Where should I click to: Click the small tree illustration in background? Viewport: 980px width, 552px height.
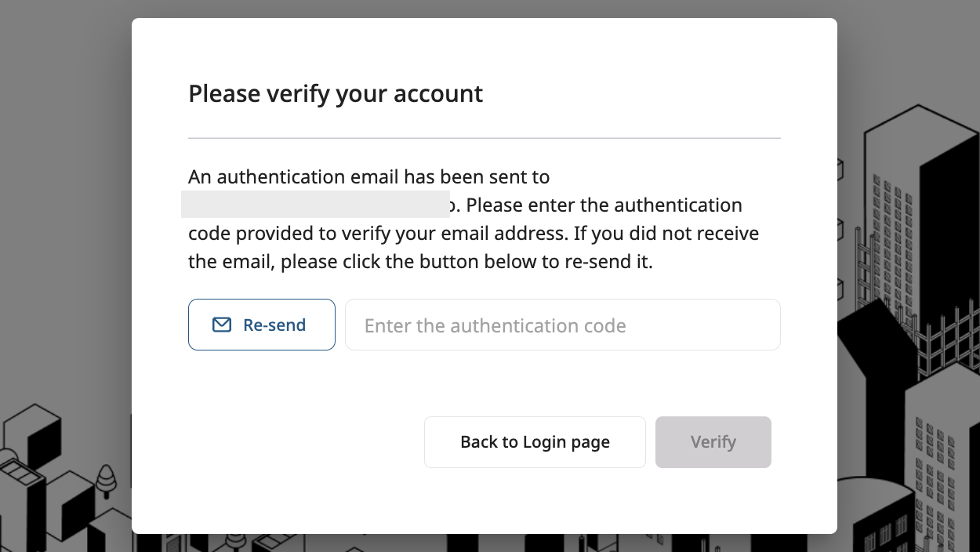coord(105,477)
